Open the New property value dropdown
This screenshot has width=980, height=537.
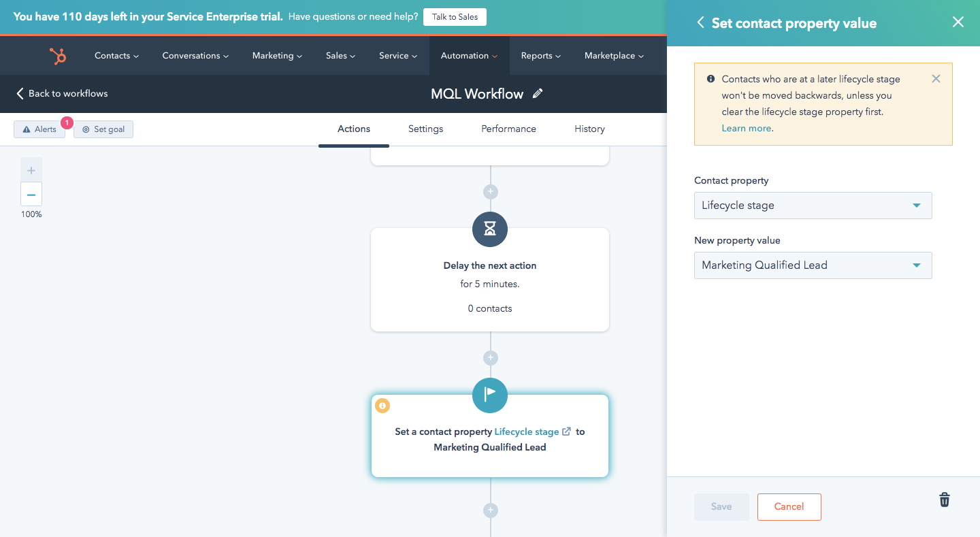pos(813,265)
